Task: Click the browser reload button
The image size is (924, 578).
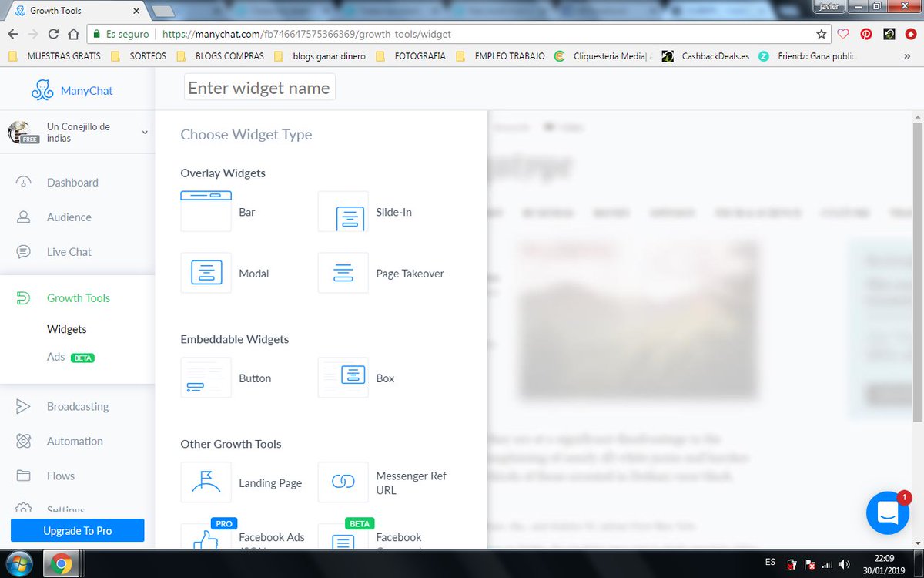Action: point(53,34)
